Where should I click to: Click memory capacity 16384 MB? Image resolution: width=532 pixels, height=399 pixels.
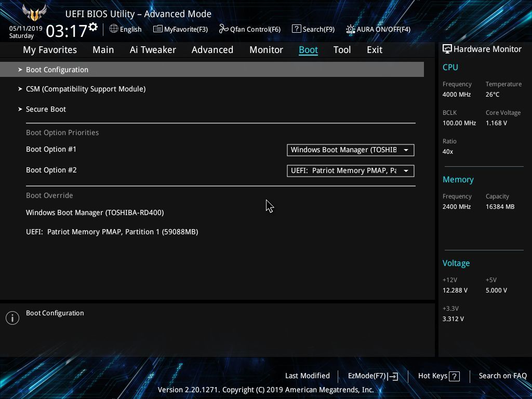pyautogui.click(x=500, y=207)
